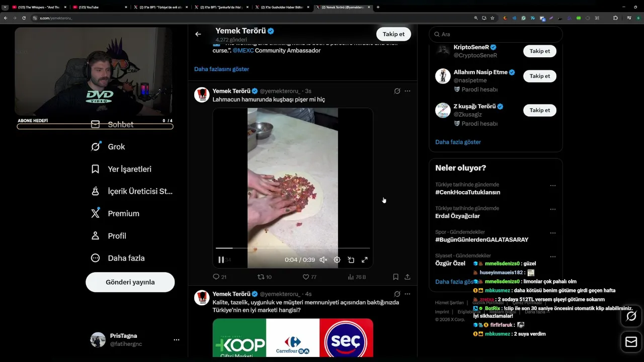Open Grok from the sidebar
Viewport: 644px width, 362px height.
tap(108, 147)
